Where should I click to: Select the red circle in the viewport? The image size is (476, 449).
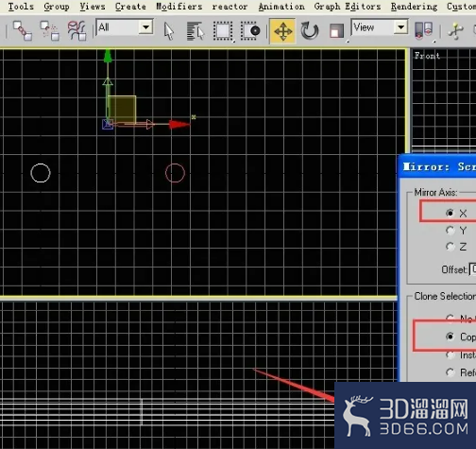tap(175, 173)
